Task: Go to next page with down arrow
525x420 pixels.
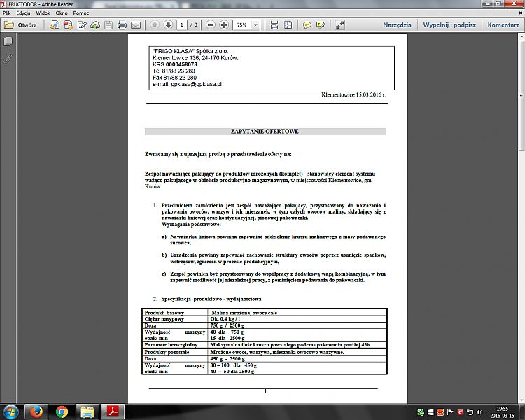Action: tap(168, 24)
